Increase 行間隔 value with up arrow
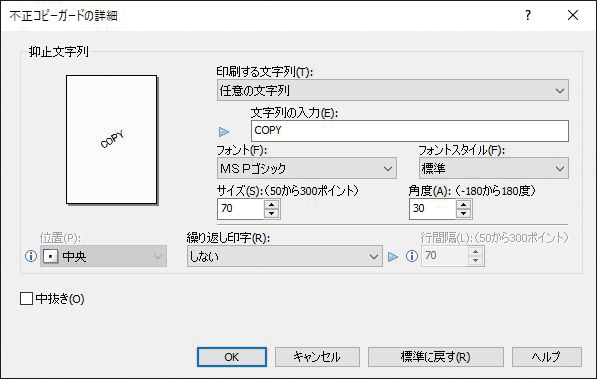Screen dimensions: 597x379 pyautogui.click(x=476, y=251)
